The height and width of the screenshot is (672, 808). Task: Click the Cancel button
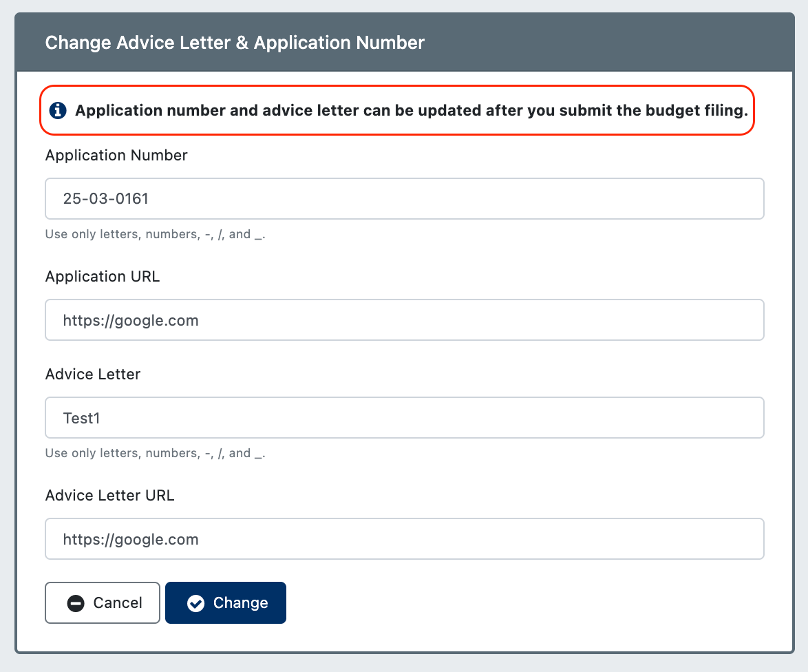coord(103,603)
